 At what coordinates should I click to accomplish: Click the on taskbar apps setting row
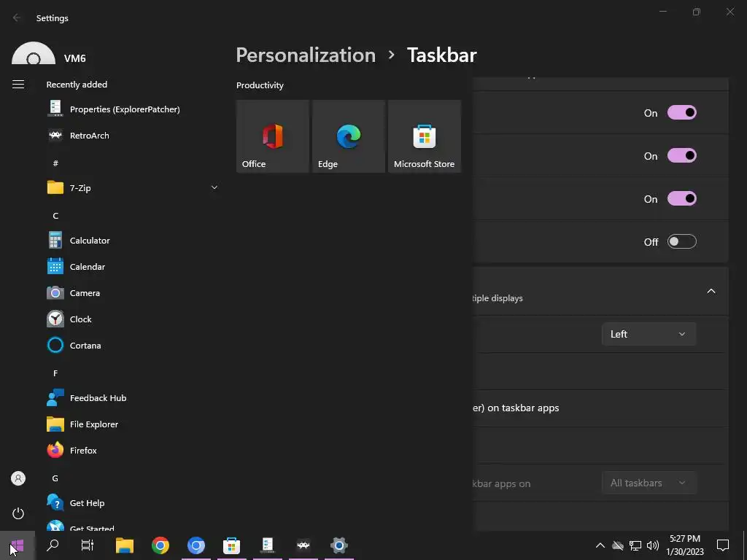click(x=600, y=408)
